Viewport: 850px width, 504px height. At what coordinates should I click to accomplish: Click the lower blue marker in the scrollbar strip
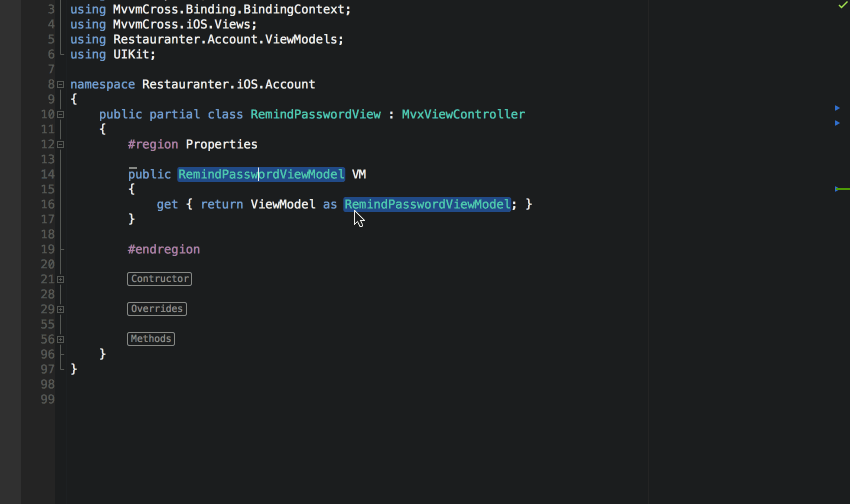[x=837, y=123]
